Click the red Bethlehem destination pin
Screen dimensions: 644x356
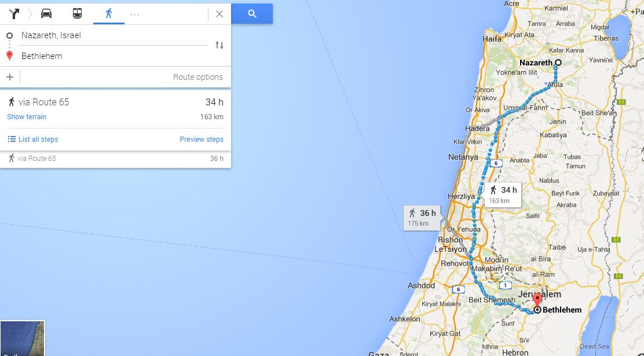[537, 300]
